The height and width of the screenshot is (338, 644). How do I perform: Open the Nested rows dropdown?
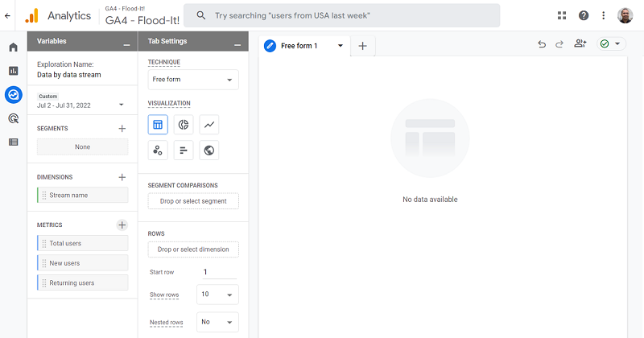217,323
